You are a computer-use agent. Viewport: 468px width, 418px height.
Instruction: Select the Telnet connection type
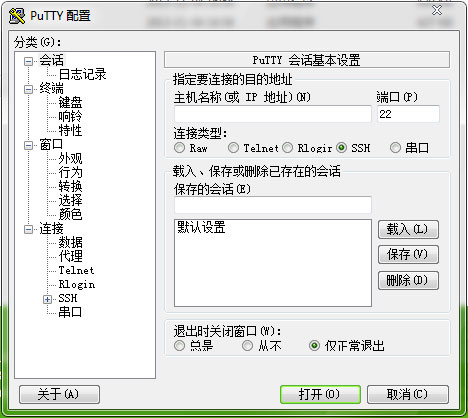pos(233,148)
